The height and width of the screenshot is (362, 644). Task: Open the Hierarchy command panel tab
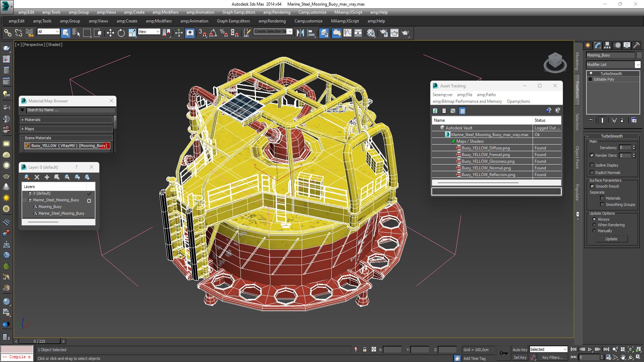click(x=607, y=45)
